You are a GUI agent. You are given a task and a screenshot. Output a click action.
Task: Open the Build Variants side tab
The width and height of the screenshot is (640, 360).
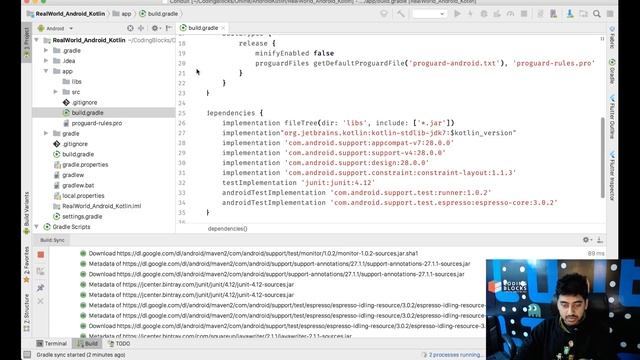27,212
